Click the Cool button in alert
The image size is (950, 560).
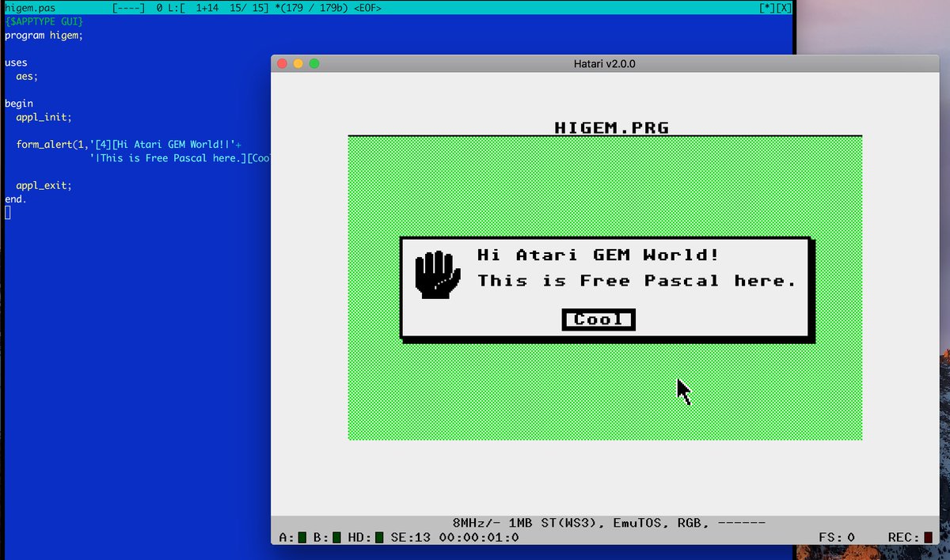[598, 320]
